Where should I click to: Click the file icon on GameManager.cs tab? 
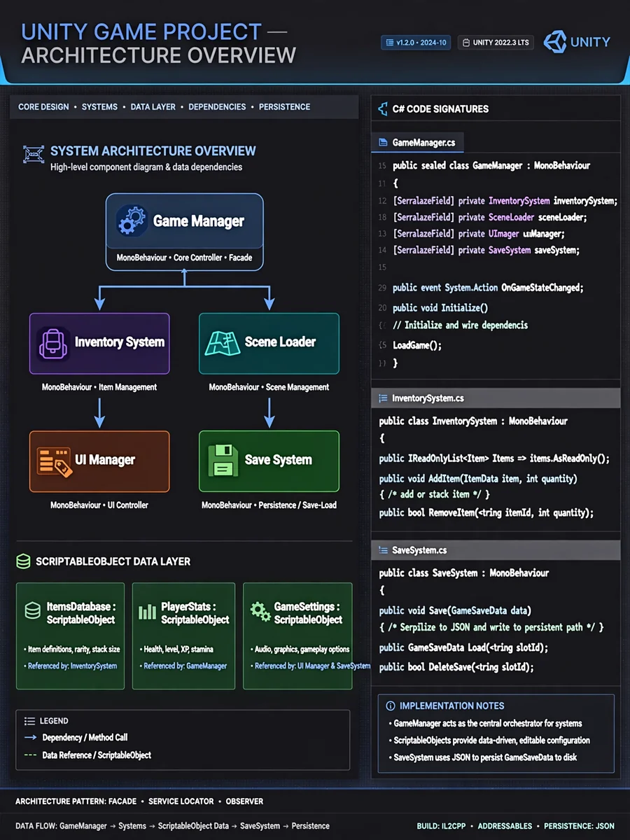pos(383,143)
